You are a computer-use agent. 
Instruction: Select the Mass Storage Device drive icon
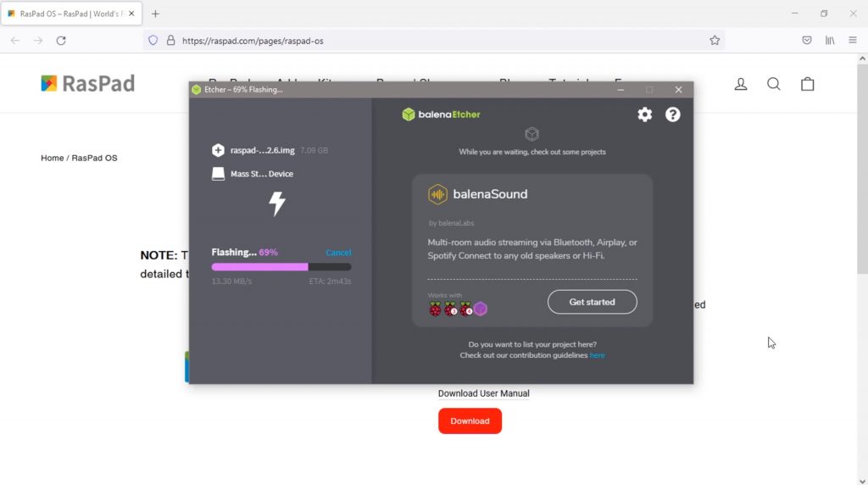(x=218, y=174)
